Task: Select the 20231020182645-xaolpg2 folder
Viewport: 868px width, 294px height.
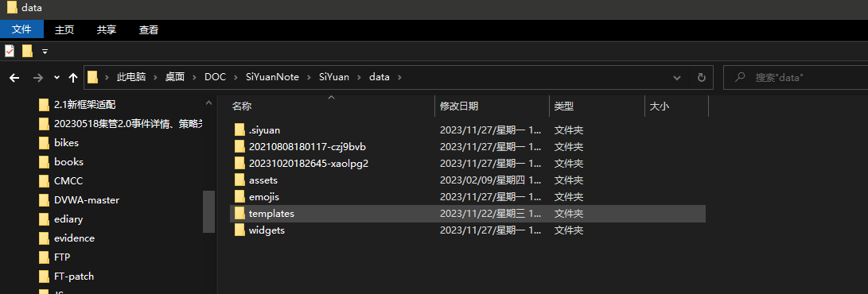Action: 468,164
